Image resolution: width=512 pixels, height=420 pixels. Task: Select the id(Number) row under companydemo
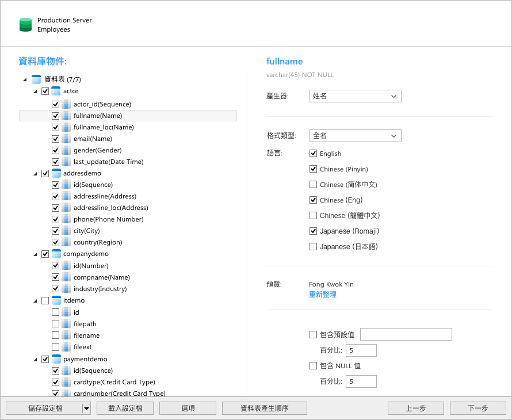(x=128, y=266)
